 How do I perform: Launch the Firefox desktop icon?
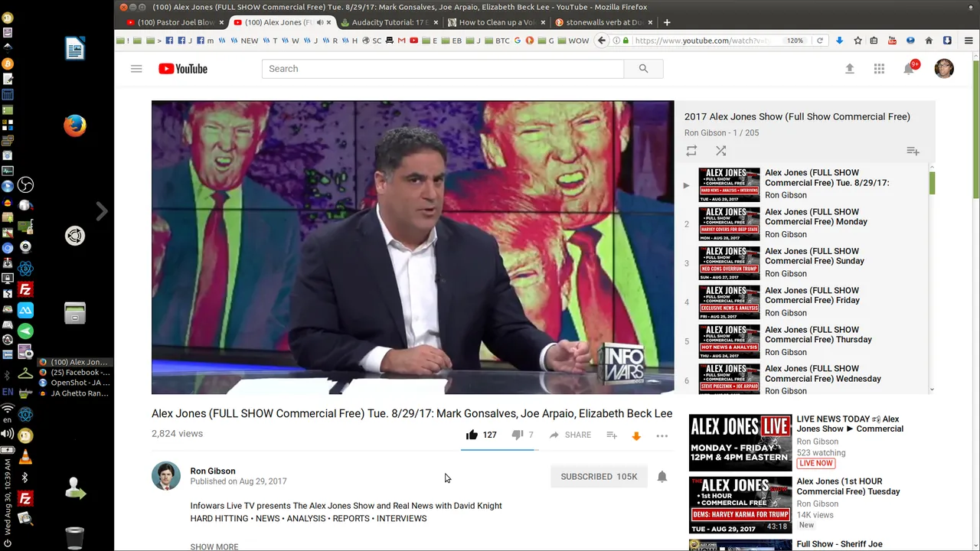coord(75,126)
